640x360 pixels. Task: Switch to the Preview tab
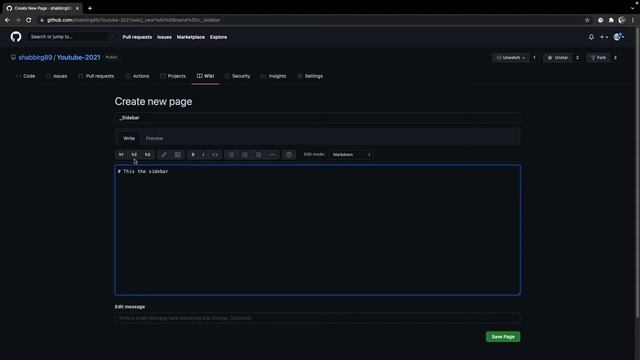coord(155,138)
